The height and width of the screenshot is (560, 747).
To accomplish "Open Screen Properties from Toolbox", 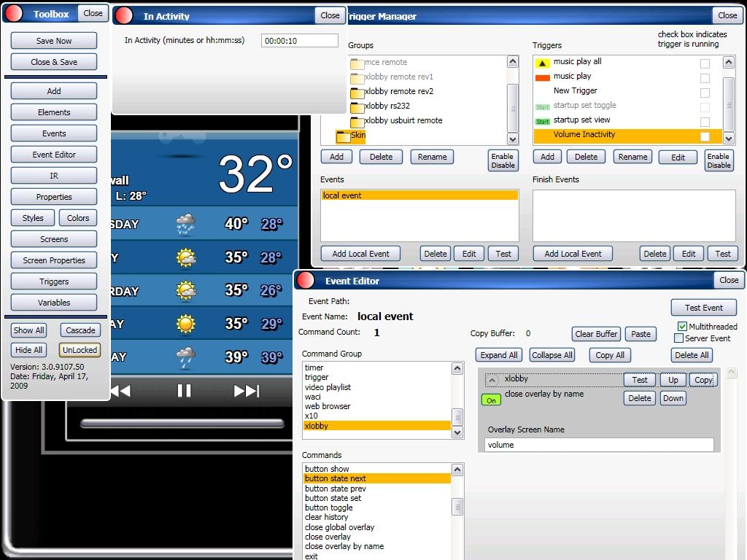I will 54,260.
